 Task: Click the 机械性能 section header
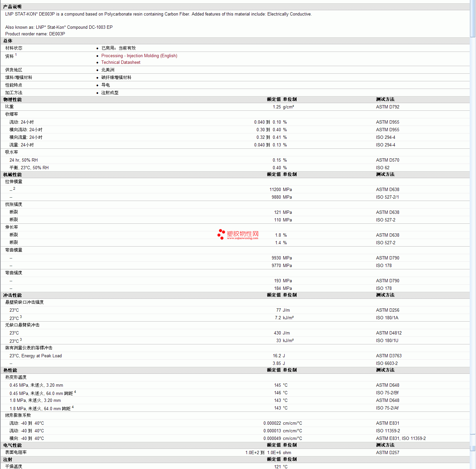coord(12,175)
